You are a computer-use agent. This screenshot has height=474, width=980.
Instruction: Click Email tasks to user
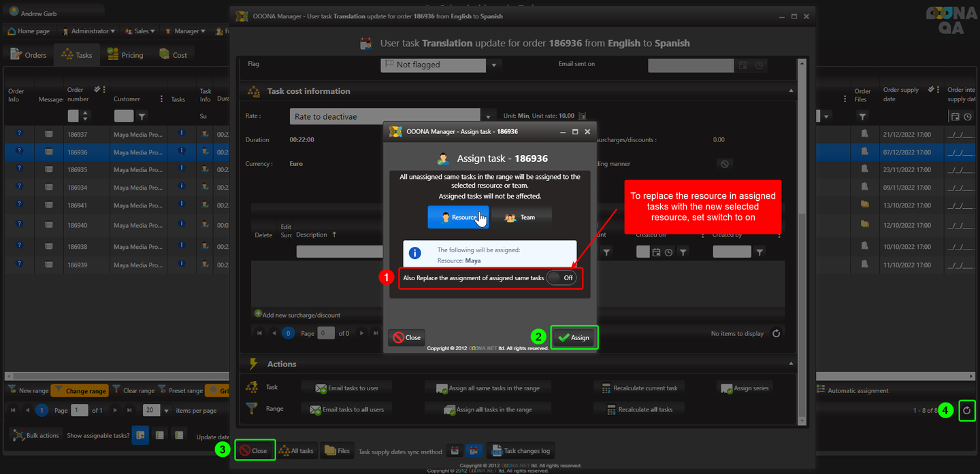click(346, 388)
